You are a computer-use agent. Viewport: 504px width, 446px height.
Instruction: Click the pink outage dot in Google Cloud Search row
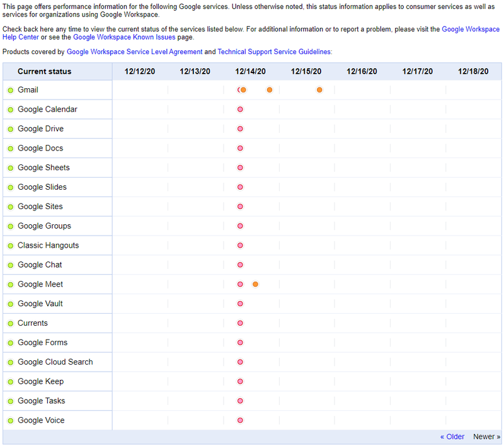240,362
